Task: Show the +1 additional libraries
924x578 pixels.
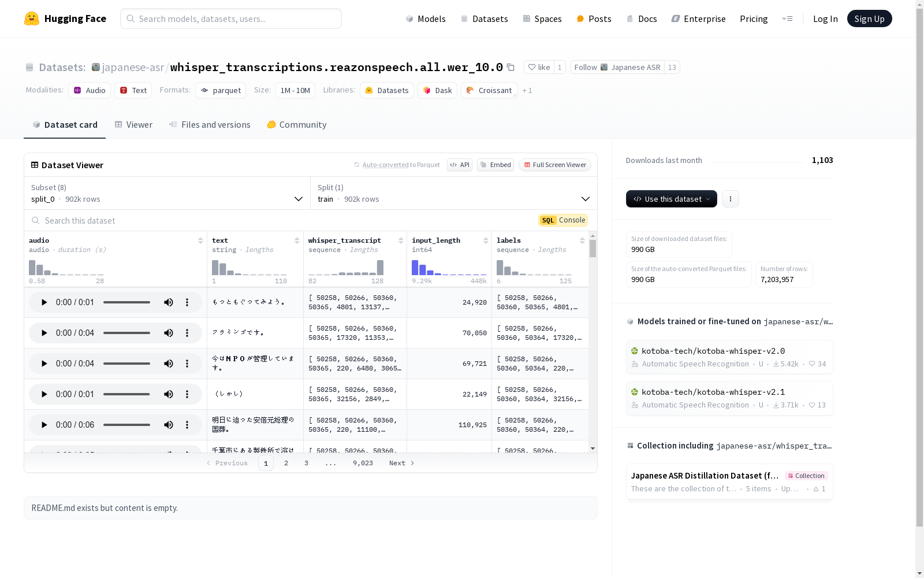Action: point(527,91)
